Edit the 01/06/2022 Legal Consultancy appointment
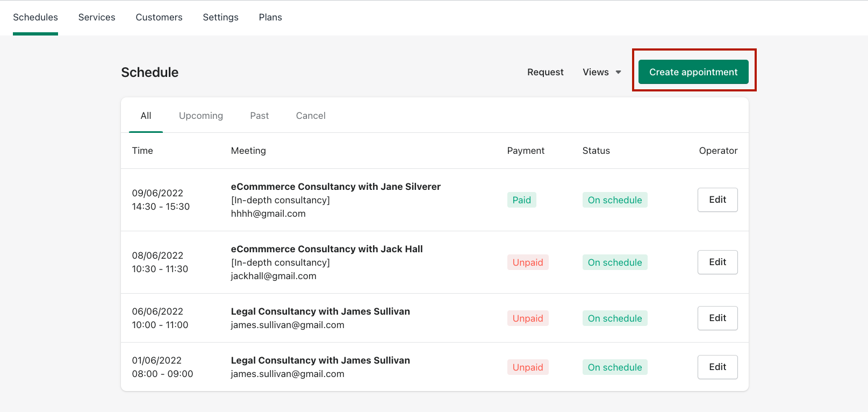Screen dimensions: 868x412 [x=717, y=367]
